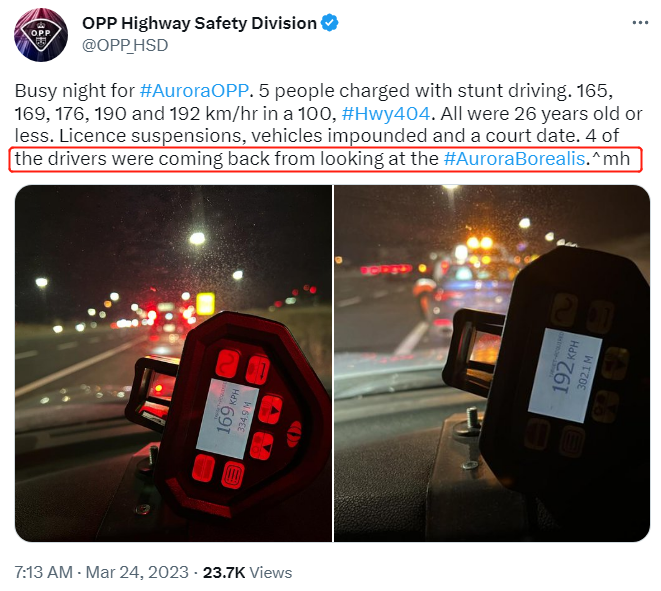Viewport: 661px width, 591px height.
Task: Open the right photo showing 192 KPH radar
Action: [x=492, y=363]
